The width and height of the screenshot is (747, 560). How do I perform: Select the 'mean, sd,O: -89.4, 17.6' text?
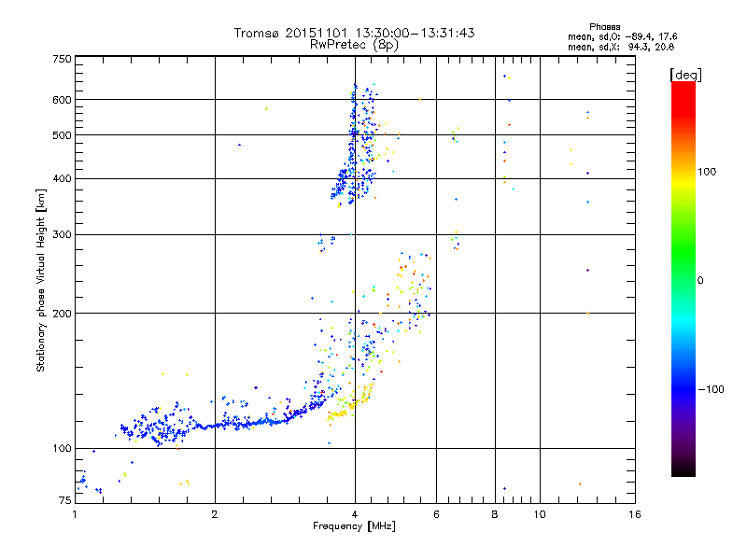click(622, 36)
